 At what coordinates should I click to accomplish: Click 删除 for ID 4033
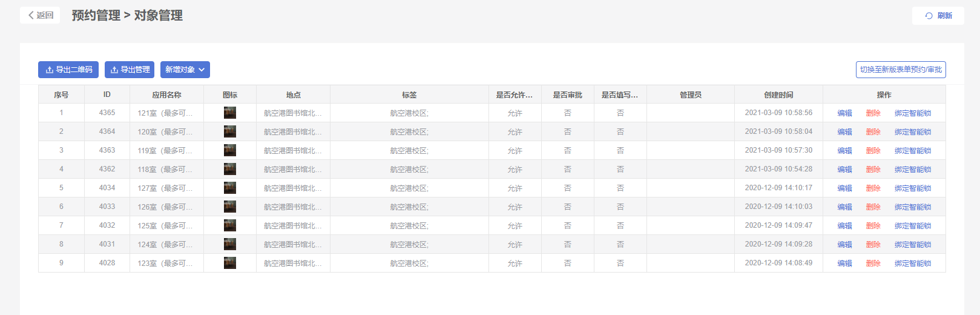tap(873, 207)
